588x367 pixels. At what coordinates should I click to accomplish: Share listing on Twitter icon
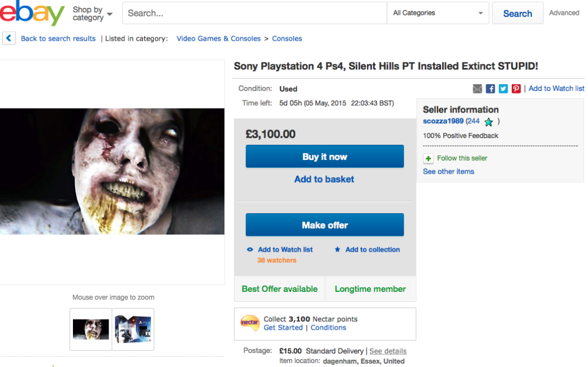coord(503,89)
